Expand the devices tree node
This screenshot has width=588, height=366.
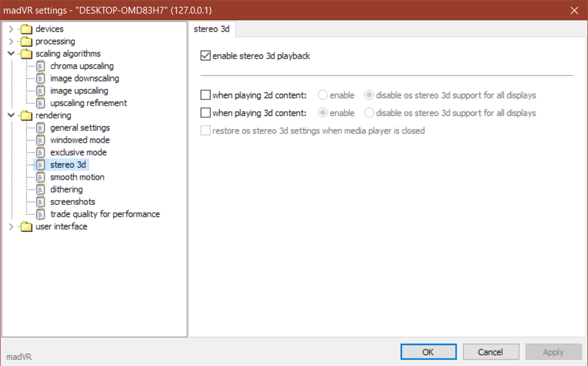pos(11,29)
